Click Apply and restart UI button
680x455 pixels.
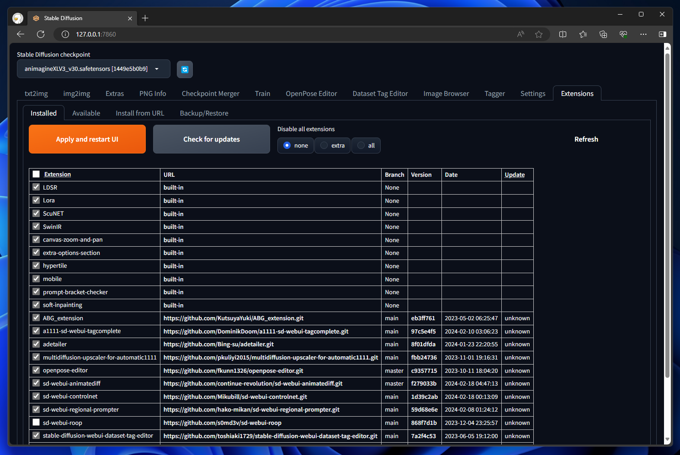[87, 139]
